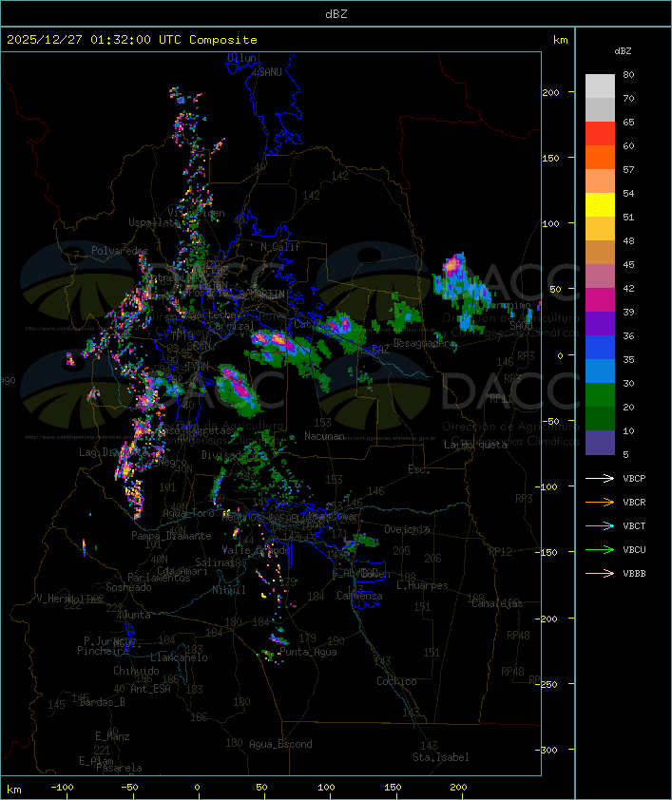This screenshot has width=672, height=800.
Task: Select the red 60-65 dBZ swatch
Action: 600,134
